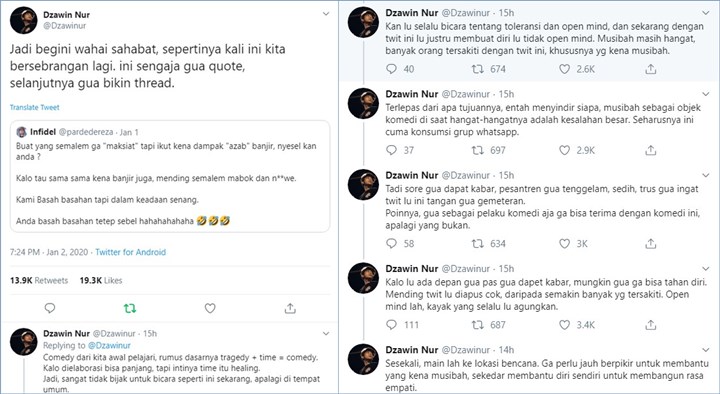Click the reply icon under the main tweet
Image resolution: width=720 pixels, height=394 pixels.
click(x=50, y=308)
